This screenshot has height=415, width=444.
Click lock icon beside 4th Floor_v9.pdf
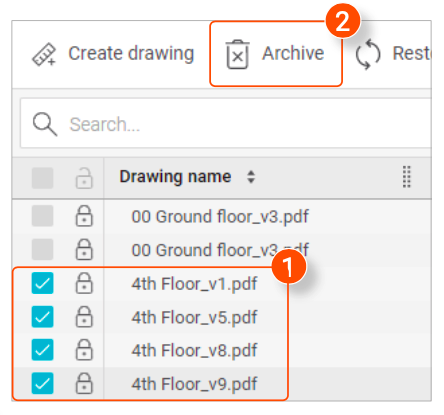[x=84, y=383]
